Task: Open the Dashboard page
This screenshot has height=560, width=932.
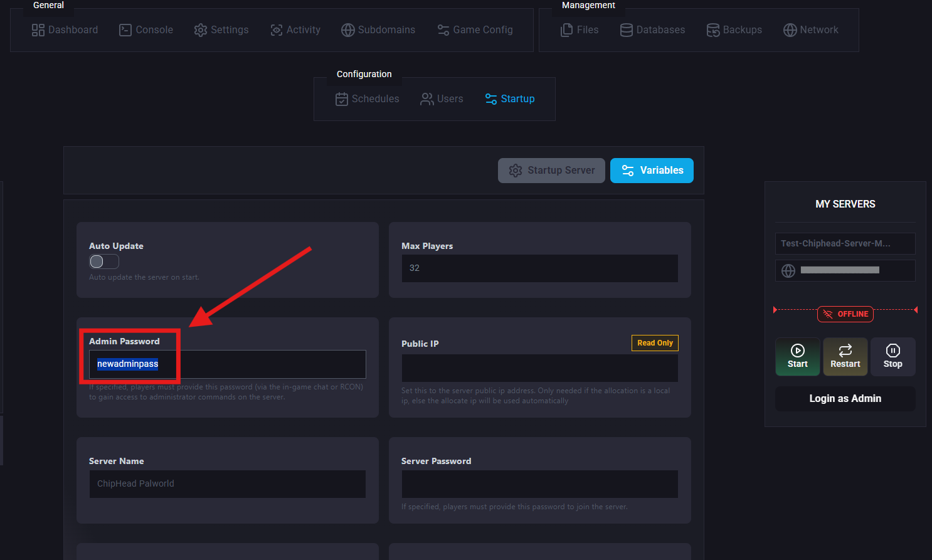Action: (65, 29)
